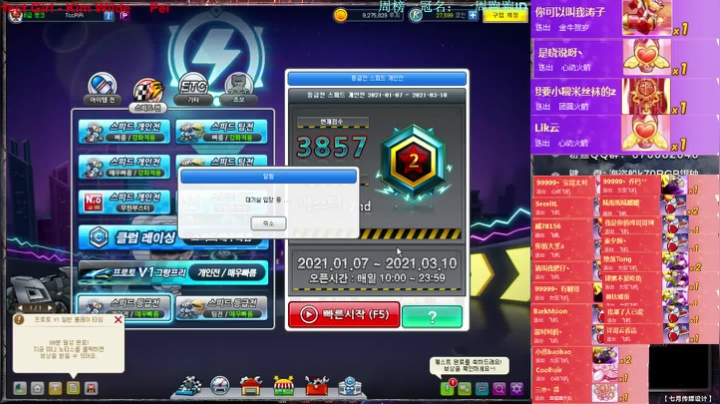This screenshot has height=404, width=720.
Task: Open the player profile avatar at top left
Action: [x=16, y=16]
